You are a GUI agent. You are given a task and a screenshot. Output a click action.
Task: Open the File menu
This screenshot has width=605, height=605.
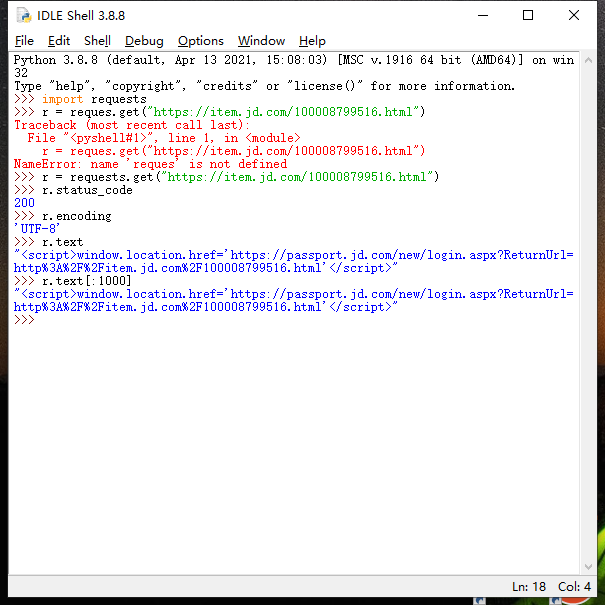[x=24, y=41]
